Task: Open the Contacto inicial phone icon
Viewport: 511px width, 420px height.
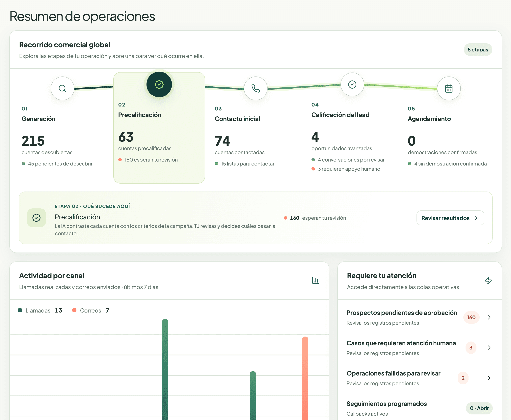Action: tap(255, 89)
